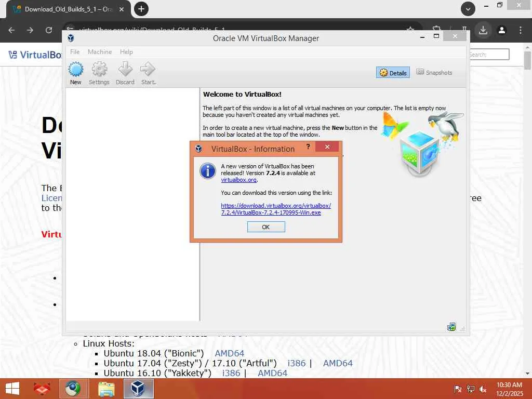Switch to the Details view button

(393, 73)
